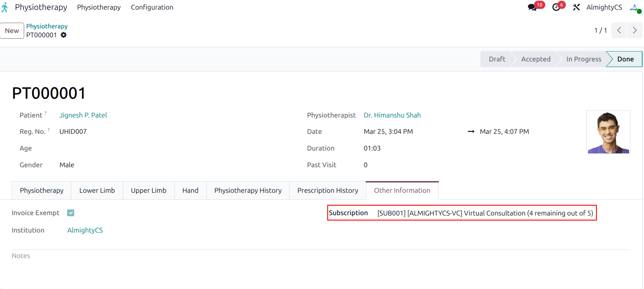Click the start date Mar 25, 3:04 PM
Viewport: 644px width, 289px height.
point(388,132)
